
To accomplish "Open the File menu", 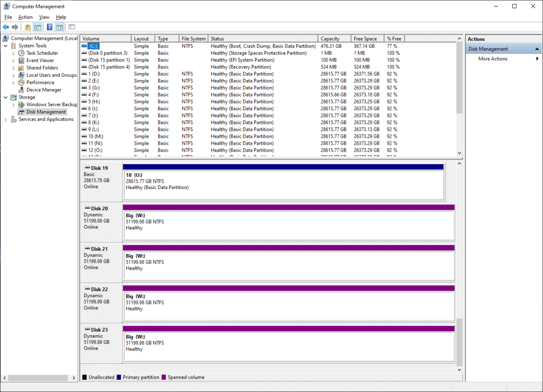I will pyautogui.click(x=8, y=17).
